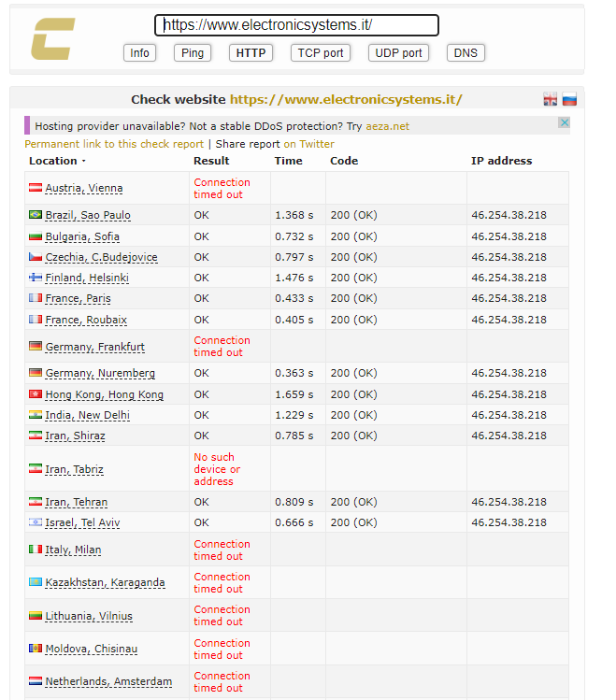Open the checked website electronicsystems.it link
Image resolution: width=616 pixels, height=700 pixels.
coord(346,99)
